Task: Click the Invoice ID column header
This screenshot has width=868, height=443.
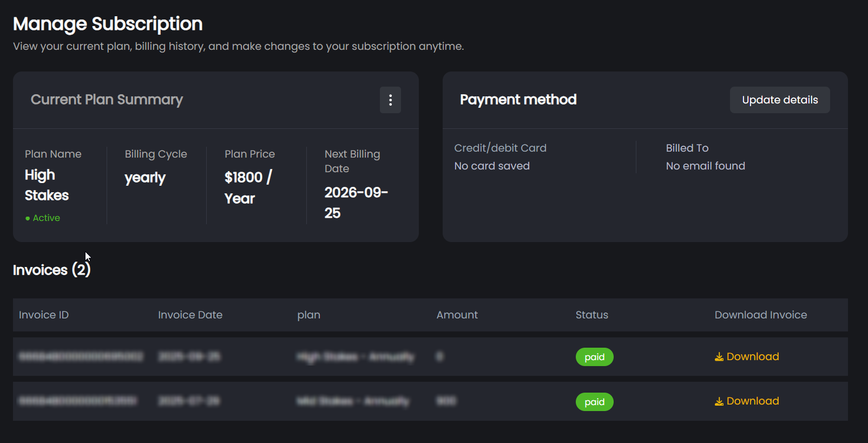Action: [x=44, y=315]
